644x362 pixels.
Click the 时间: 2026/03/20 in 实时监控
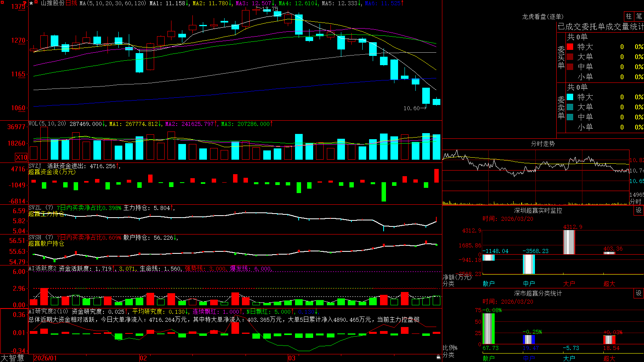pos(508,219)
